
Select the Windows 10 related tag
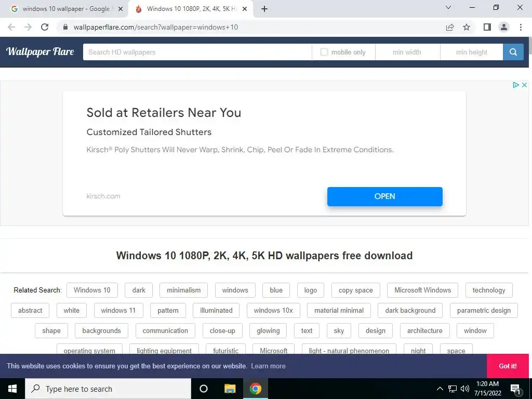pyautogui.click(x=92, y=290)
